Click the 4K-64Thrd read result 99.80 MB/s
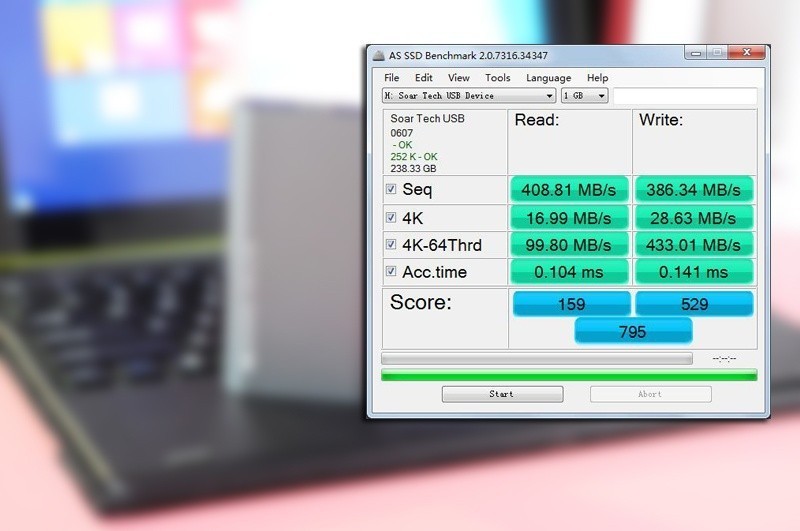The height and width of the screenshot is (531, 800). point(569,245)
